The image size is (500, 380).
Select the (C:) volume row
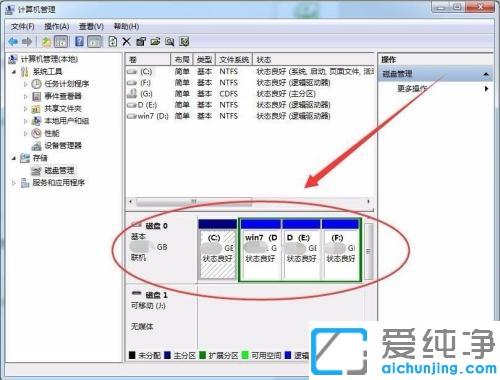250,71
